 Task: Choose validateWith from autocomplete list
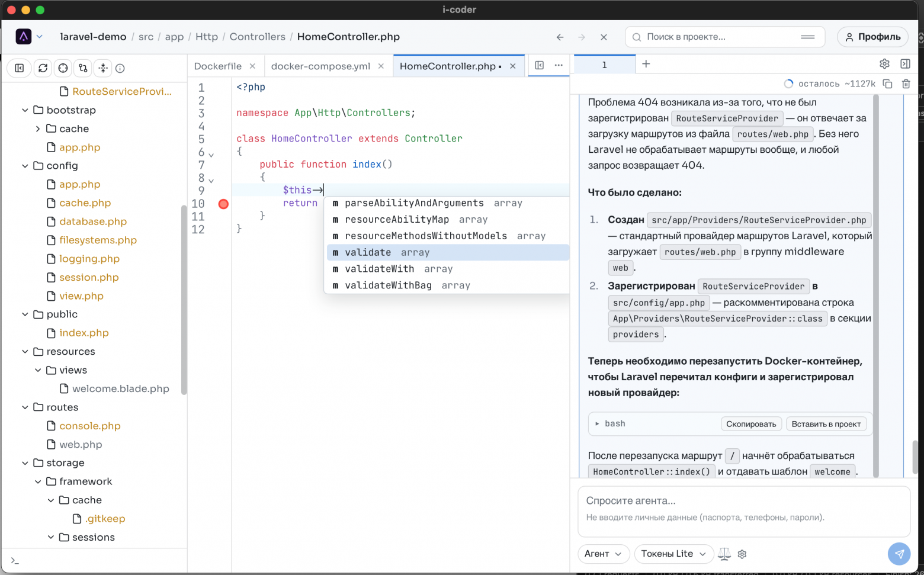click(447, 269)
